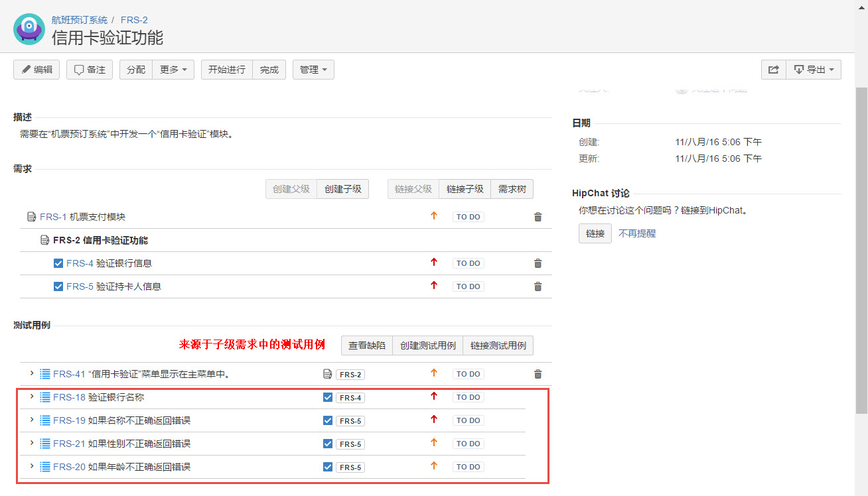Expand test case FRS-21 row
The image size is (868, 496).
click(x=31, y=443)
